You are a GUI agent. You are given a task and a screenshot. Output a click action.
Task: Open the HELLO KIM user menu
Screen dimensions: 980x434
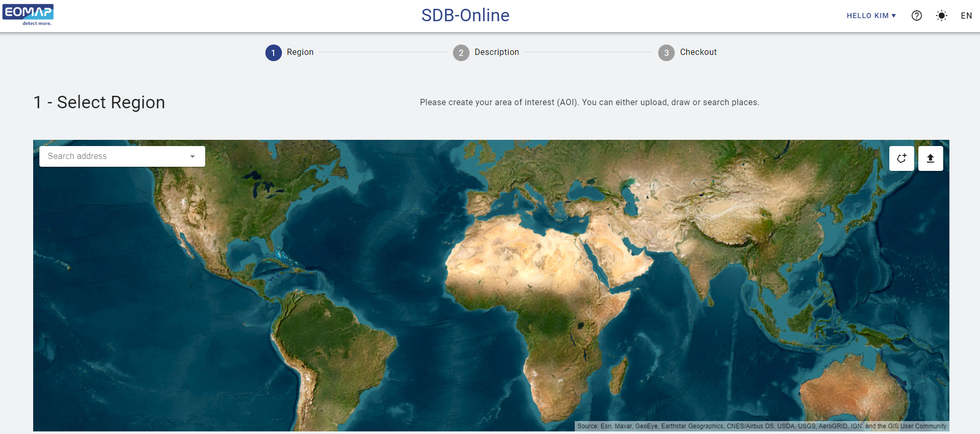click(871, 16)
